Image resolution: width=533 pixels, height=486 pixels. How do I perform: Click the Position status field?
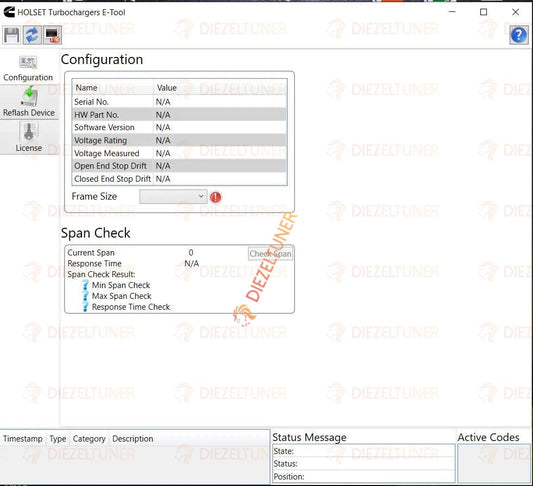point(364,476)
